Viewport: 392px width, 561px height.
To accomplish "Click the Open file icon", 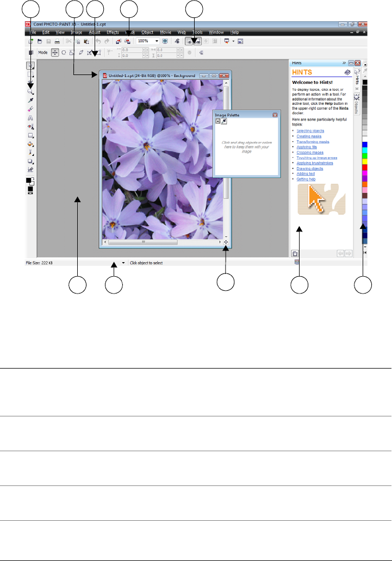I will click(x=40, y=41).
